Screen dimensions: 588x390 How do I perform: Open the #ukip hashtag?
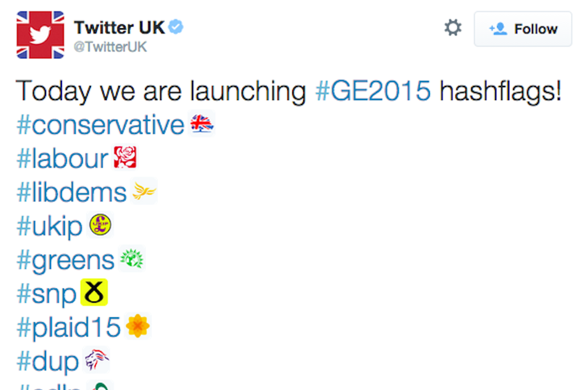pyautogui.click(x=49, y=226)
